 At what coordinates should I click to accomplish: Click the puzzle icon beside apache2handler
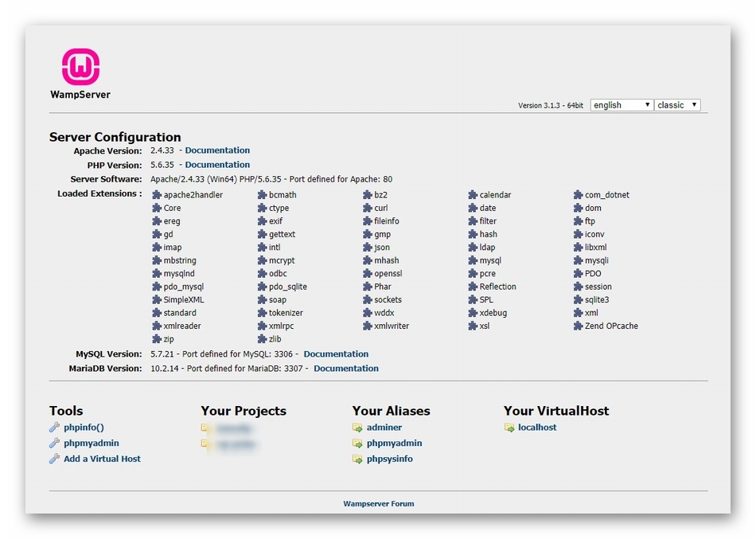point(157,195)
